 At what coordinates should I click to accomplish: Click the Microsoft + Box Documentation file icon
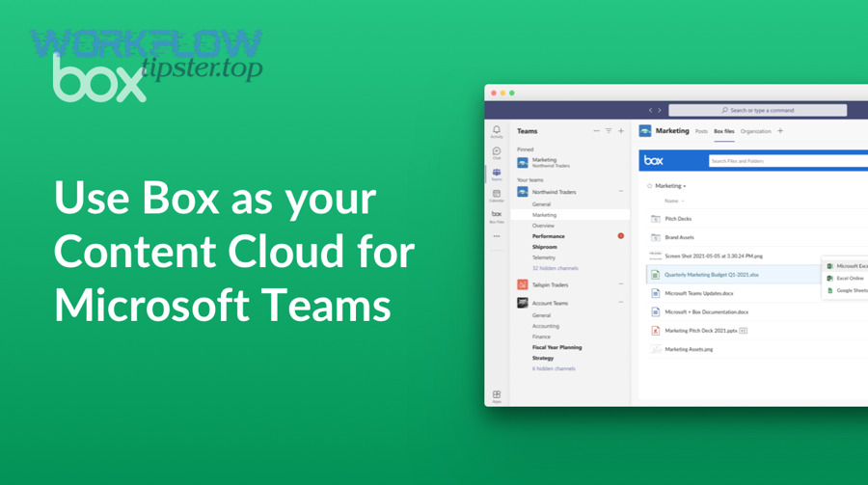click(x=656, y=312)
